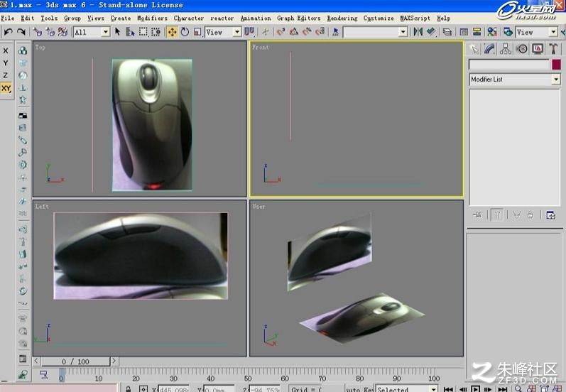Open the Material Editor icon
This screenshot has width=566, height=392.
point(492,32)
